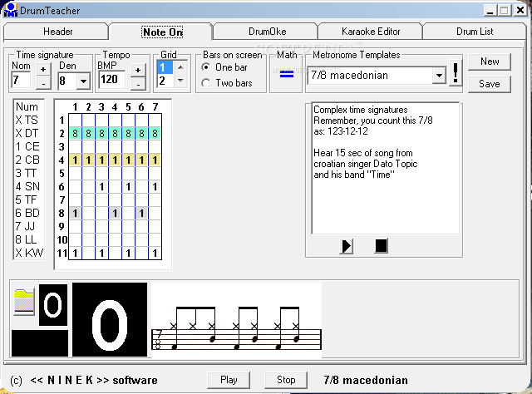Toggle bass drum note row 8 column 1

coord(76,213)
